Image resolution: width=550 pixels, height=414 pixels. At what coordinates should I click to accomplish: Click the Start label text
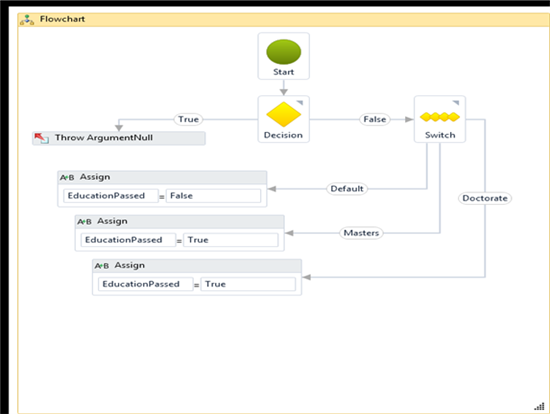tap(283, 72)
